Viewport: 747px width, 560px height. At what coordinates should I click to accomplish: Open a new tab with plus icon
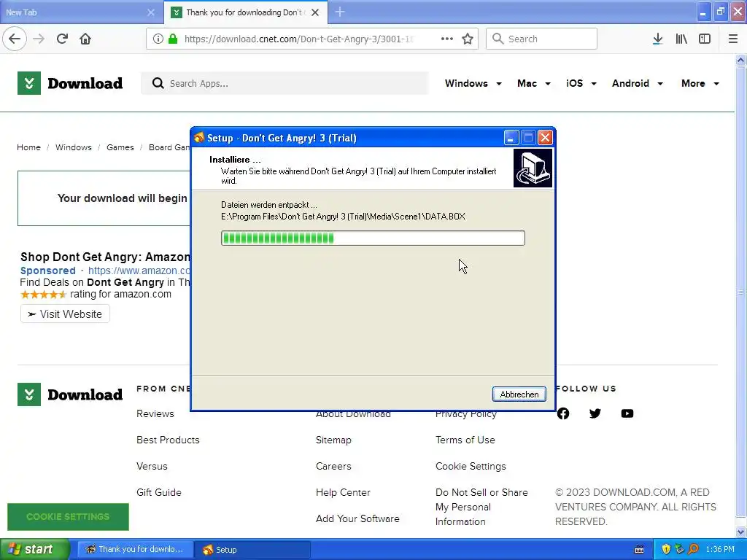tap(340, 12)
